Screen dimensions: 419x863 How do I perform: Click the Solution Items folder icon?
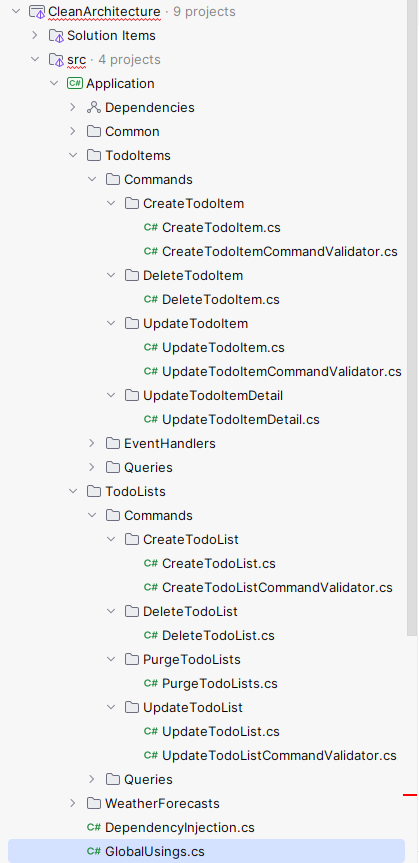tap(56, 36)
